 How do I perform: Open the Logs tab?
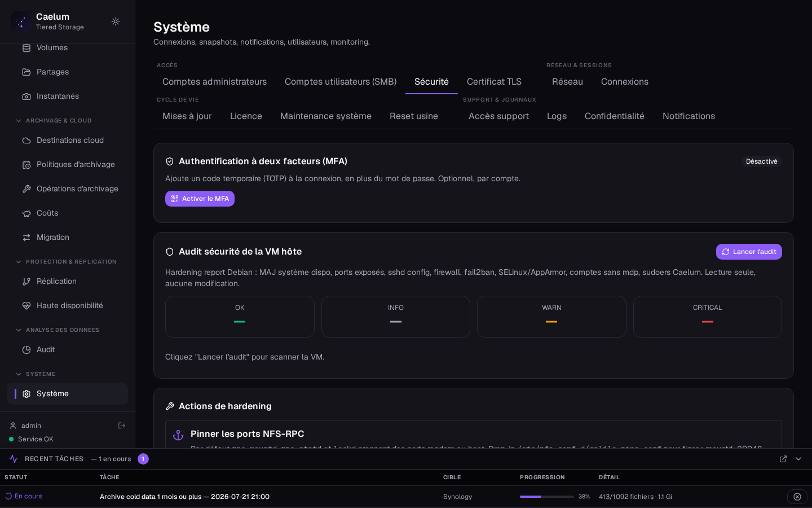point(557,116)
